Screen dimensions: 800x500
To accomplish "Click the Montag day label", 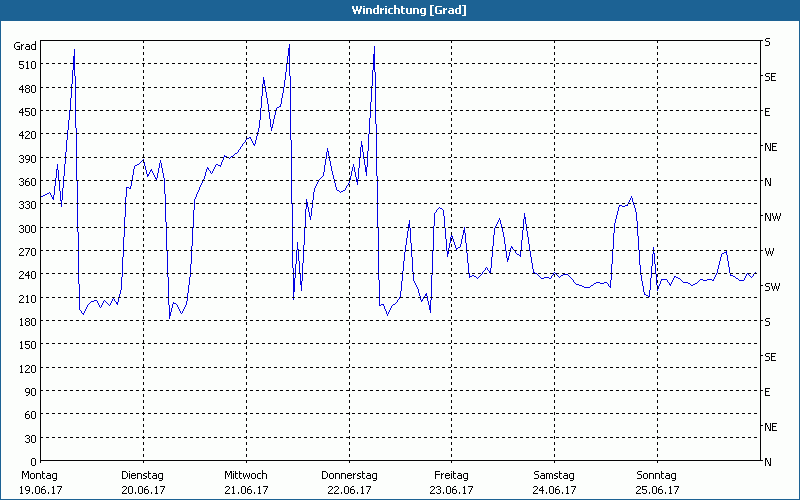I will 39,476.
